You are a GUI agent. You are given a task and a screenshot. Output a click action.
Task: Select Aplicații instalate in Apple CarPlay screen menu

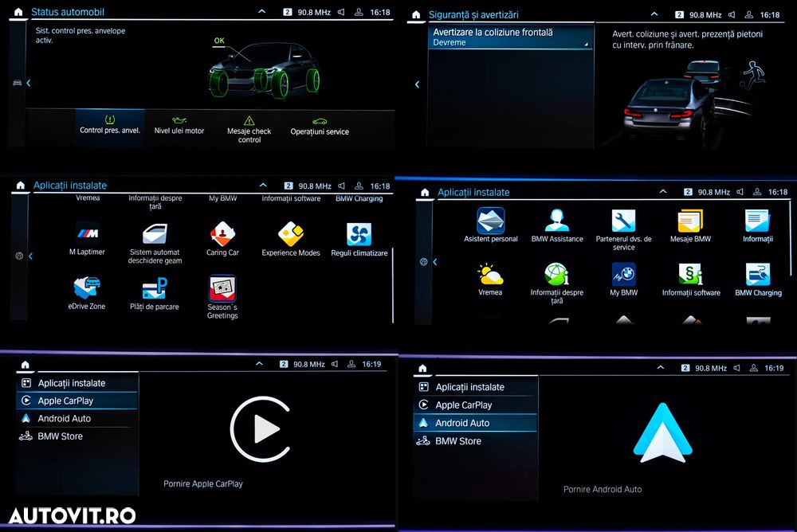coord(77,383)
